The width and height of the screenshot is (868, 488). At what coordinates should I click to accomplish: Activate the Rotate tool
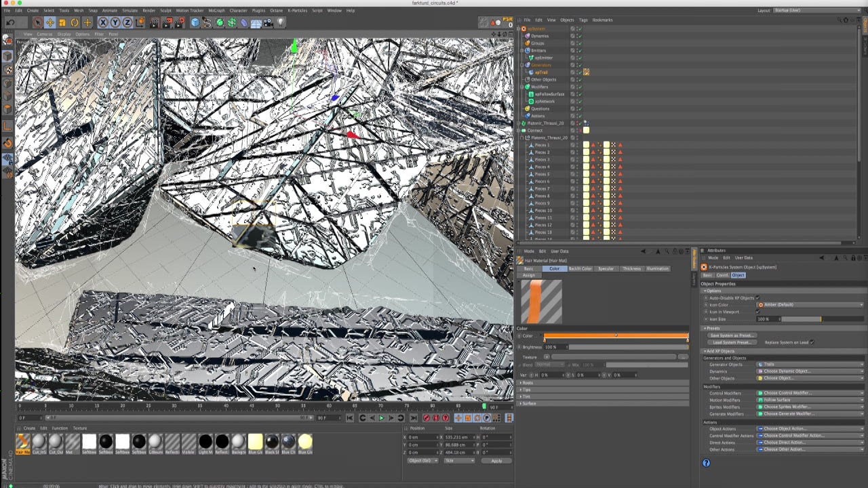coord(75,22)
